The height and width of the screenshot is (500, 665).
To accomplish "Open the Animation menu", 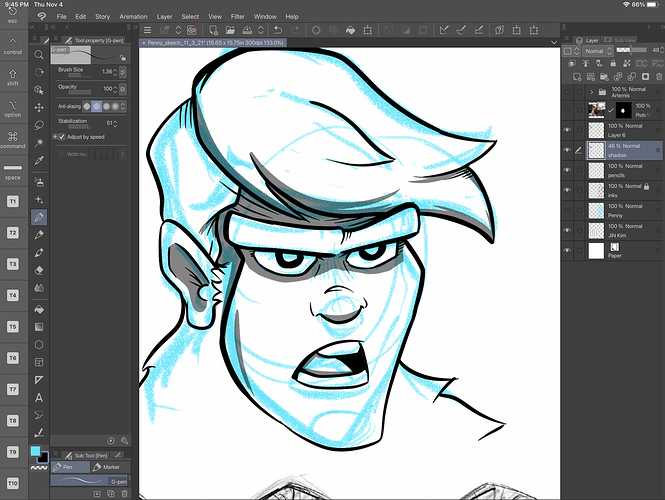I will (x=132, y=17).
